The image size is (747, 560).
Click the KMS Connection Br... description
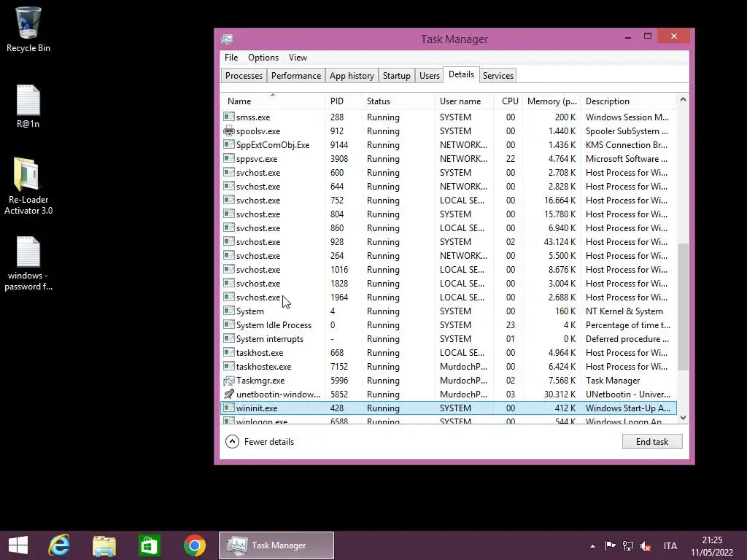pos(627,145)
